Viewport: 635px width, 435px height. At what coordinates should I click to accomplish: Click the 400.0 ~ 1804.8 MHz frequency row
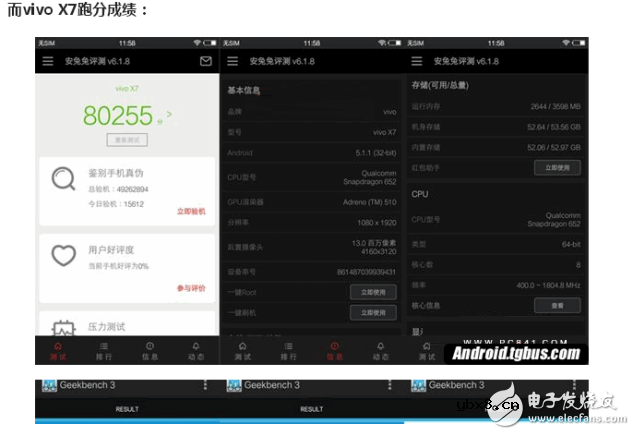tap(496, 285)
